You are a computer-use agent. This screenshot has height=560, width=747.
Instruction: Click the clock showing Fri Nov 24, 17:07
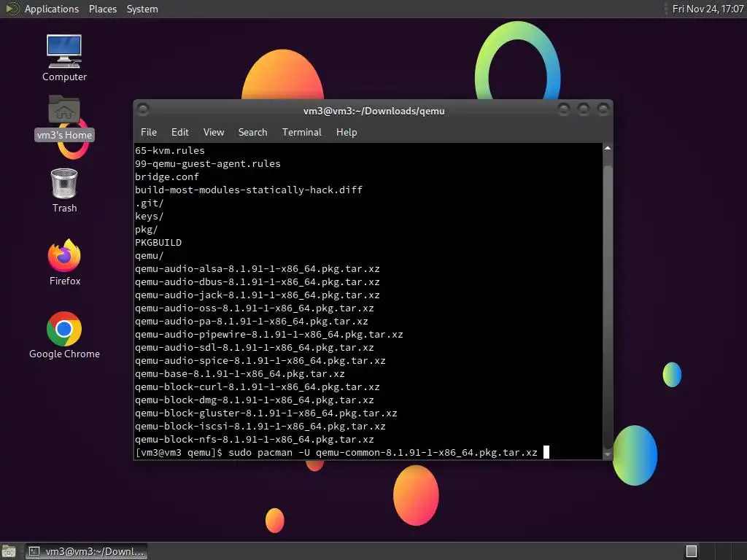pos(708,9)
